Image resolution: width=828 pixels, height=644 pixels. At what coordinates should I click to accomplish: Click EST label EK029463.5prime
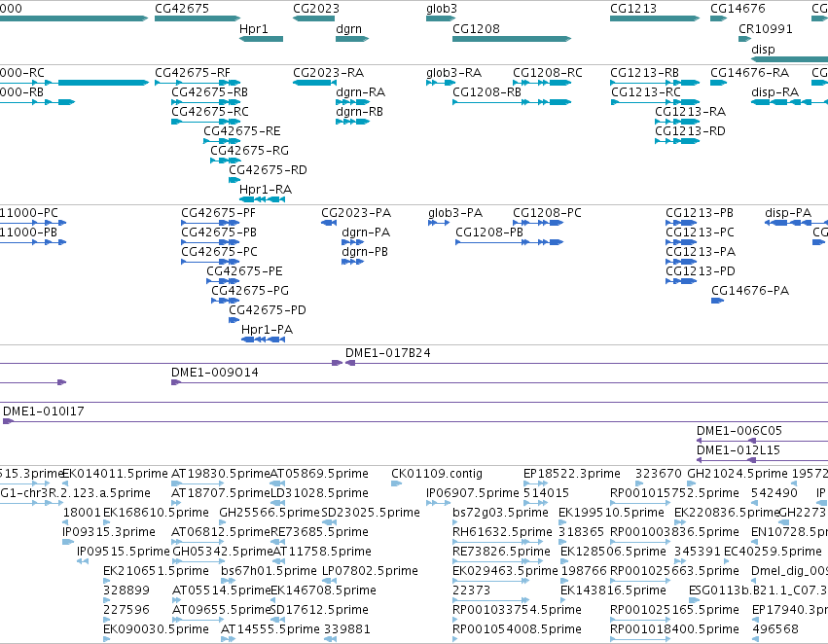pos(505,571)
